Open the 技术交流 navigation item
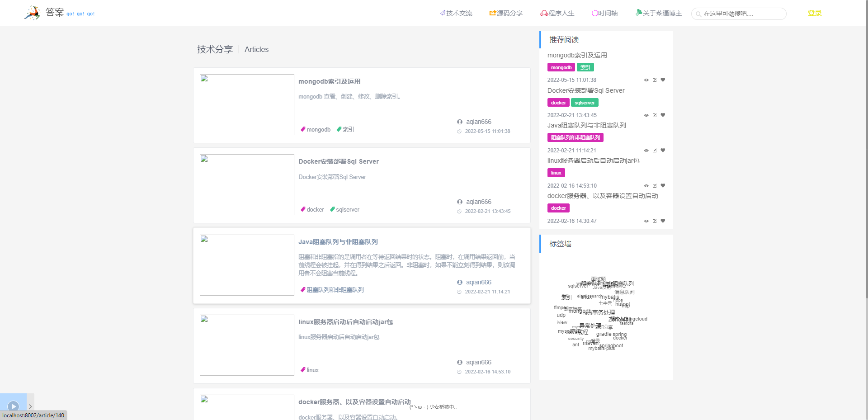 click(456, 13)
